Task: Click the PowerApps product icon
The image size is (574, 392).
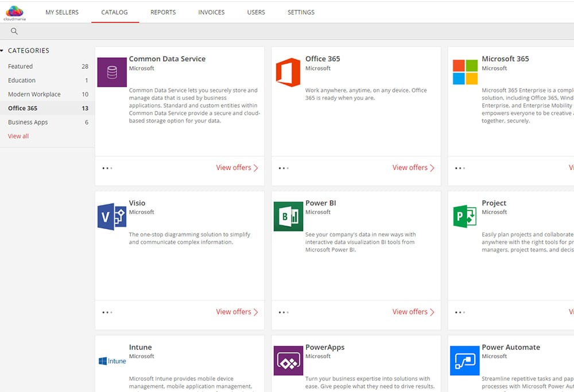Action: click(x=288, y=360)
